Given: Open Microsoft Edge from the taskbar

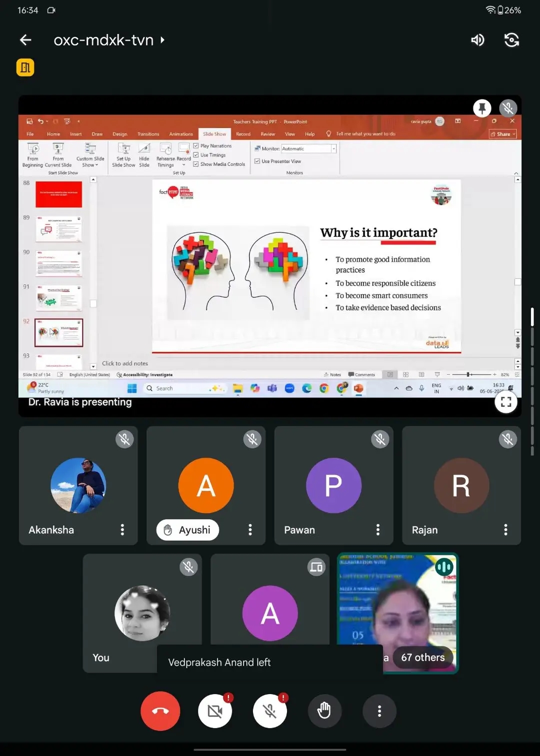Looking at the screenshot, I should (x=307, y=388).
